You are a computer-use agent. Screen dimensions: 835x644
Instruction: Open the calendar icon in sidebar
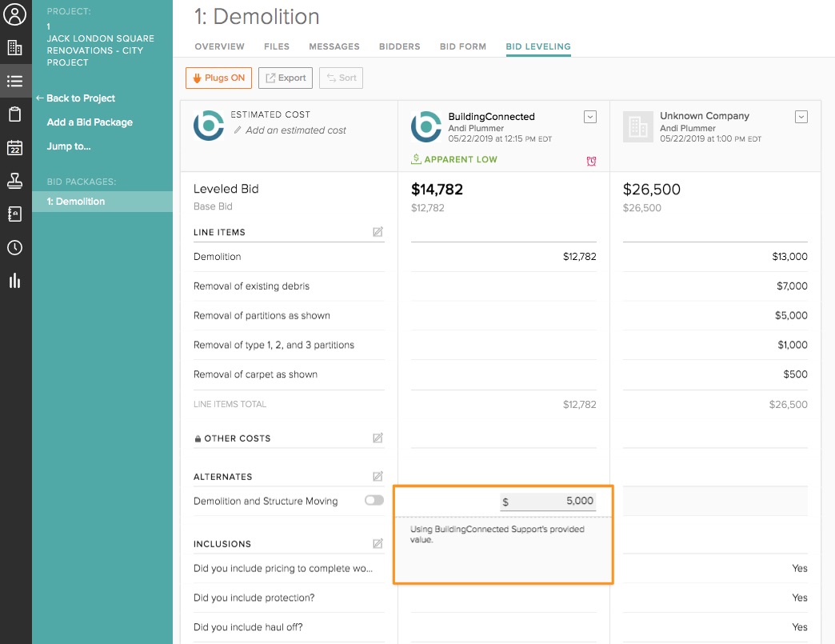coord(15,148)
